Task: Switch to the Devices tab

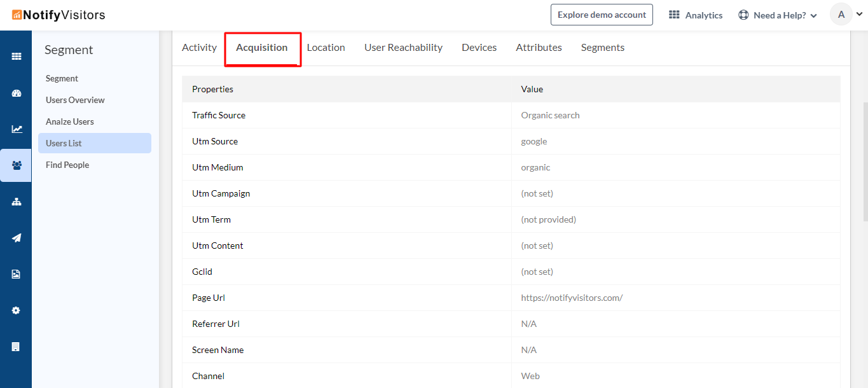Action: 479,48
